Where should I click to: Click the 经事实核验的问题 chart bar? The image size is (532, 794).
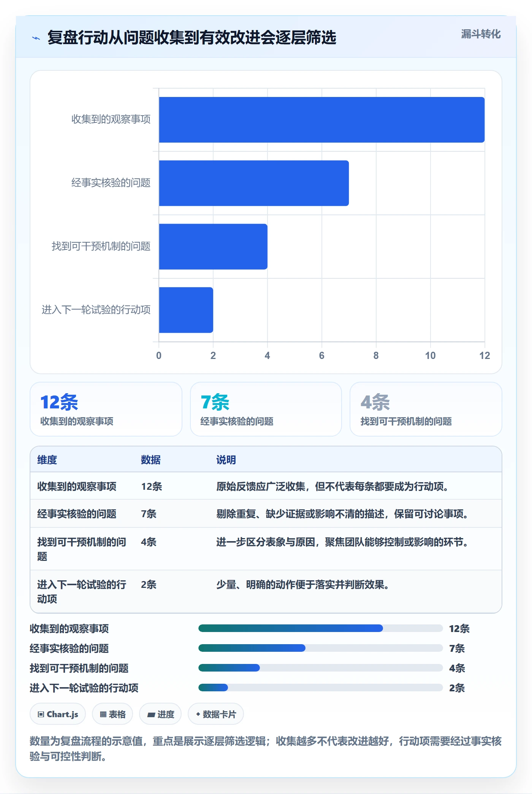pyautogui.click(x=254, y=183)
